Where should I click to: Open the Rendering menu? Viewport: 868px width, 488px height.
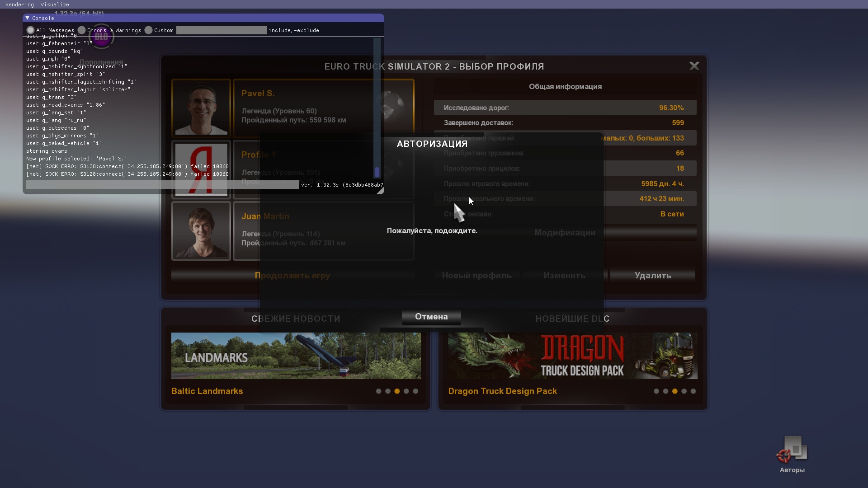pyautogui.click(x=19, y=5)
